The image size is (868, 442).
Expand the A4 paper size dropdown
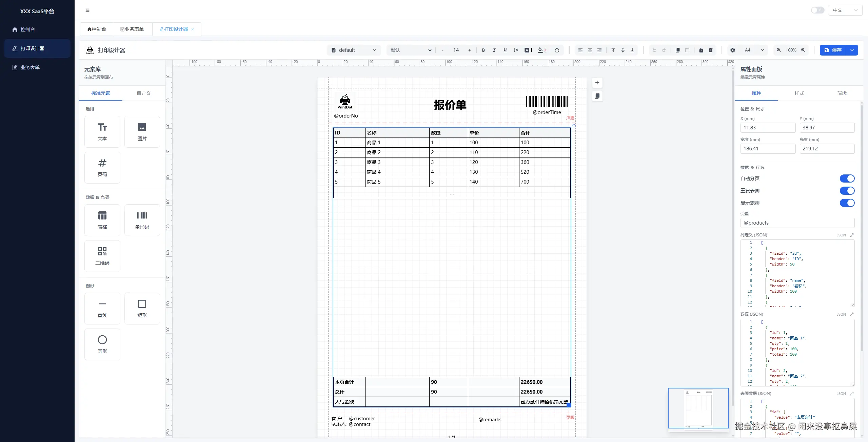point(754,50)
